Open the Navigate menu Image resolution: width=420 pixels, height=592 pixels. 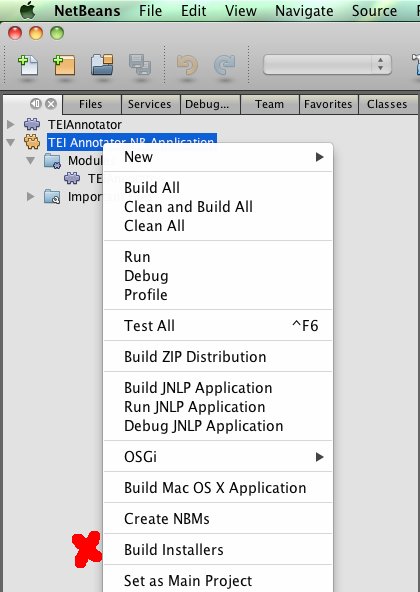click(304, 11)
